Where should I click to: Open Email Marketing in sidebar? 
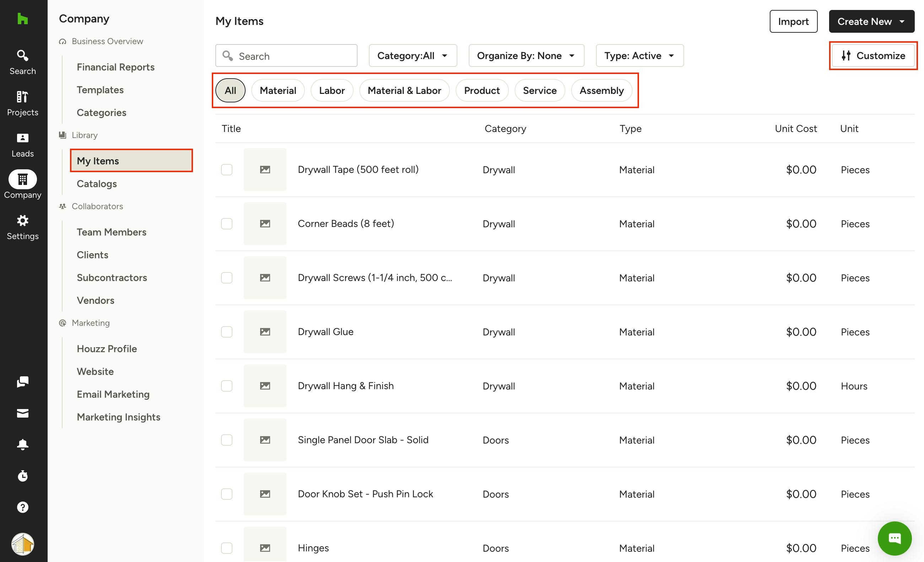[x=113, y=394]
